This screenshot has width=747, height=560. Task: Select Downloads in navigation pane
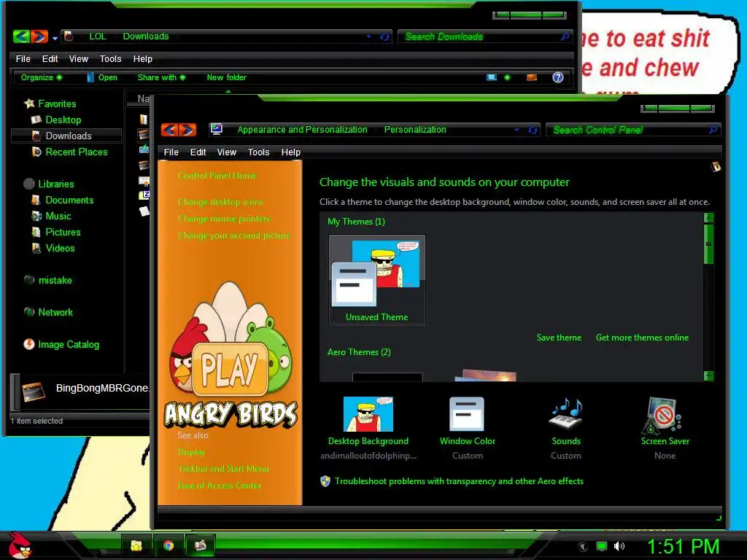coord(68,136)
